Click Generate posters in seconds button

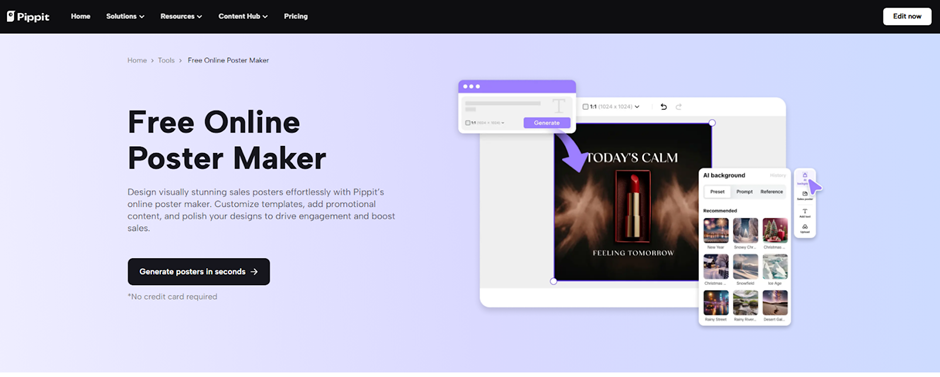coord(198,272)
